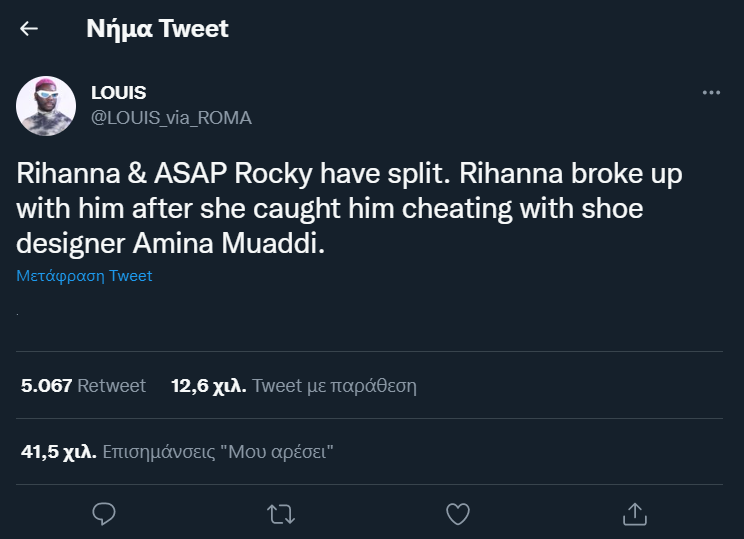Click the 12,6 χιλ. quote count number

(x=208, y=385)
